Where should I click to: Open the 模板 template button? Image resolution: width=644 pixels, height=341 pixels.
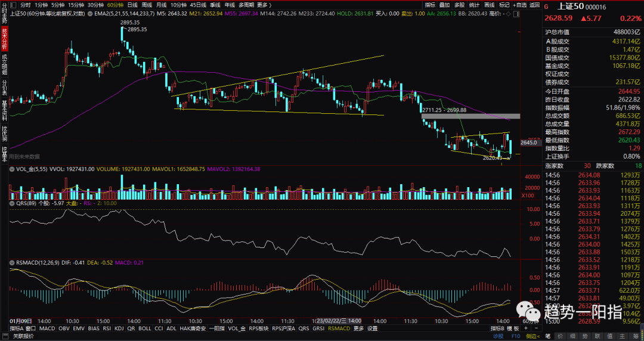tap(513, 328)
